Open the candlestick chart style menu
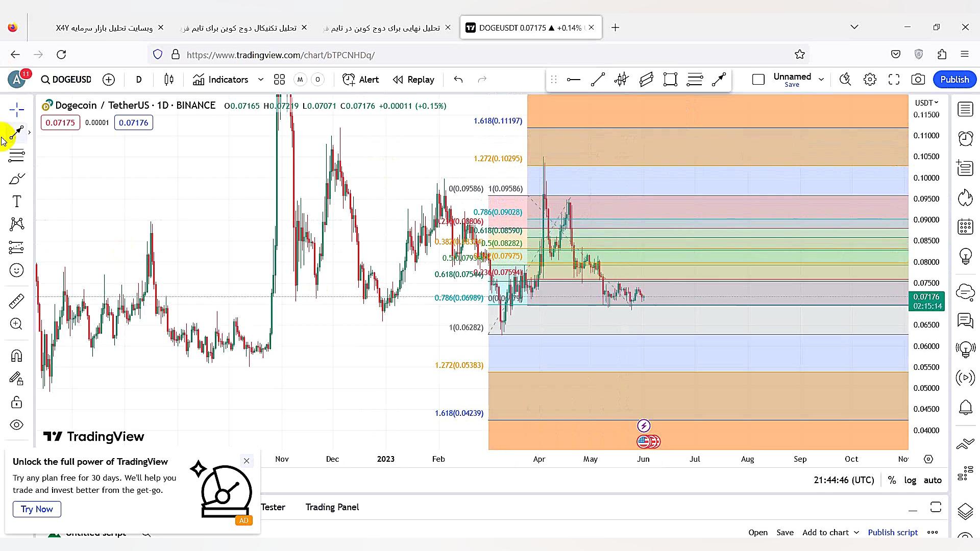Image resolution: width=980 pixels, height=551 pixels. click(x=169, y=80)
